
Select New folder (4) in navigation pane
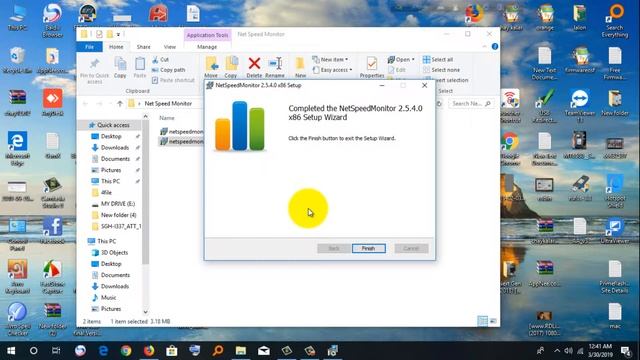click(118, 215)
